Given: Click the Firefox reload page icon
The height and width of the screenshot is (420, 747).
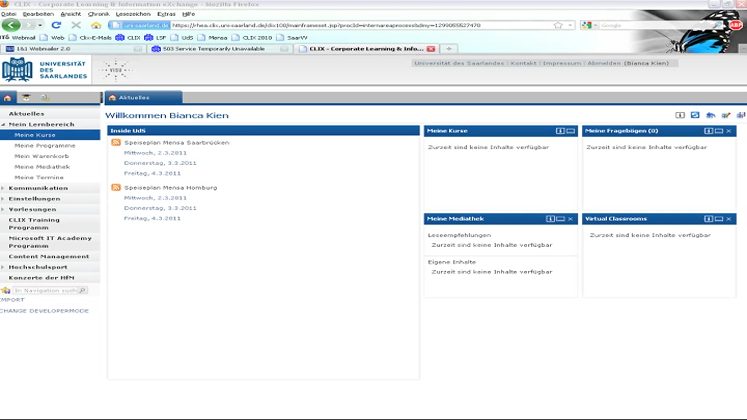Looking at the screenshot, I should (58, 25).
